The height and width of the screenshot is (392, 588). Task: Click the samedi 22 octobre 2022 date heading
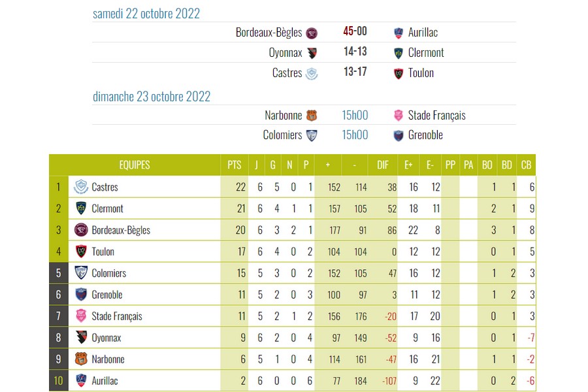pos(146,14)
